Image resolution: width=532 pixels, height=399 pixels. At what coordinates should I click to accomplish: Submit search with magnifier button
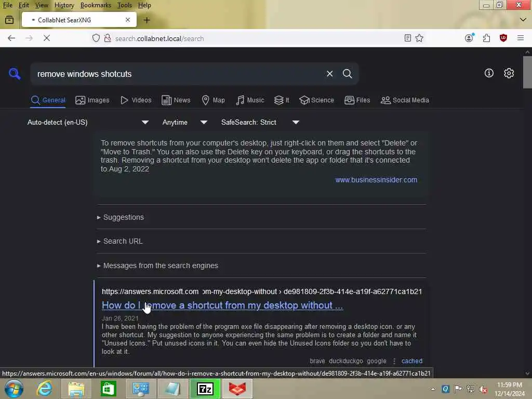click(347, 74)
